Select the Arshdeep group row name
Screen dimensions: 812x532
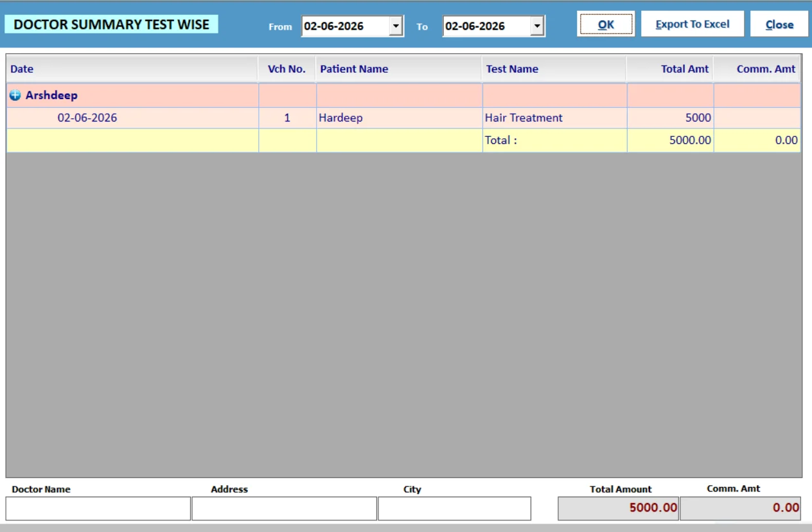[51, 95]
